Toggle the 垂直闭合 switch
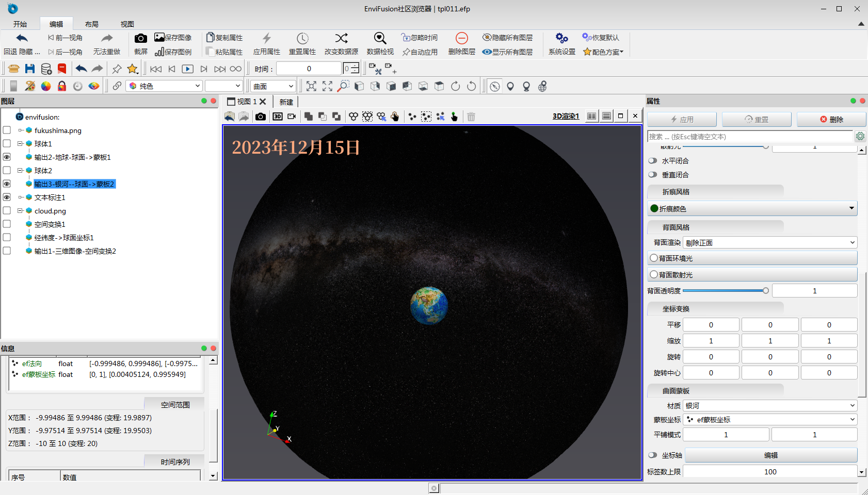 tap(653, 175)
